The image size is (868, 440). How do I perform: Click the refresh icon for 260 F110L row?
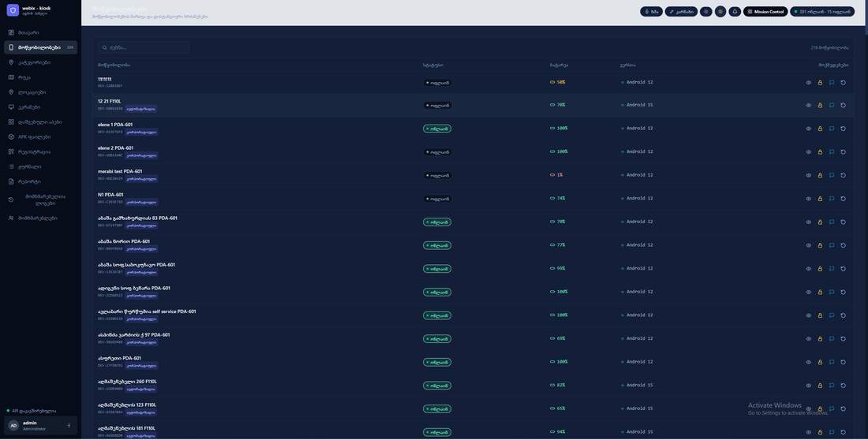843,386
